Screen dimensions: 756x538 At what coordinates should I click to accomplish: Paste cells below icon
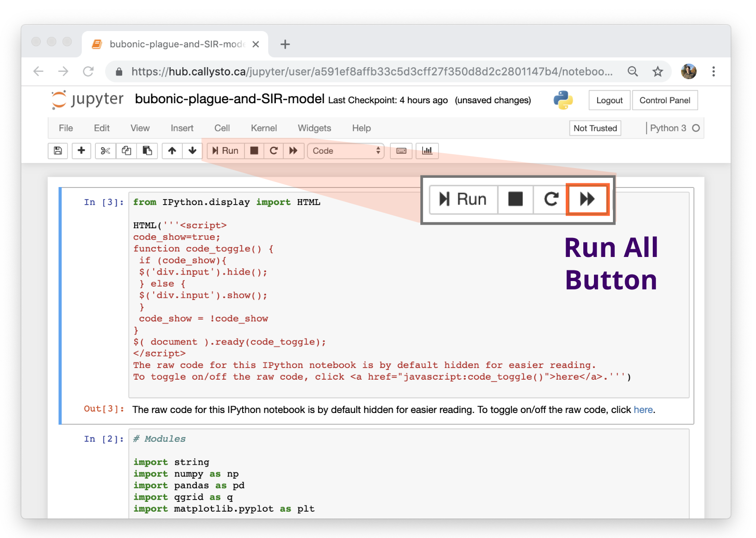pyautogui.click(x=147, y=151)
